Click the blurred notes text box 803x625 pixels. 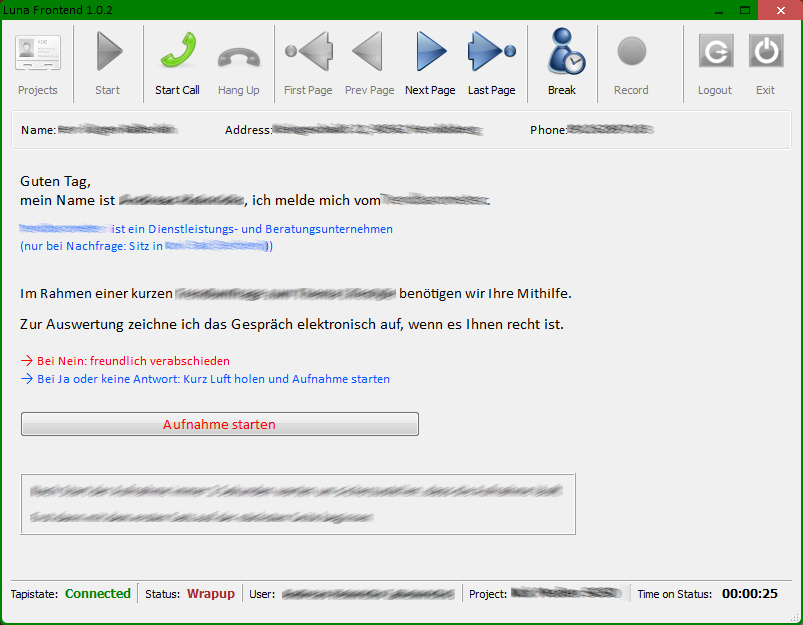point(298,504)
